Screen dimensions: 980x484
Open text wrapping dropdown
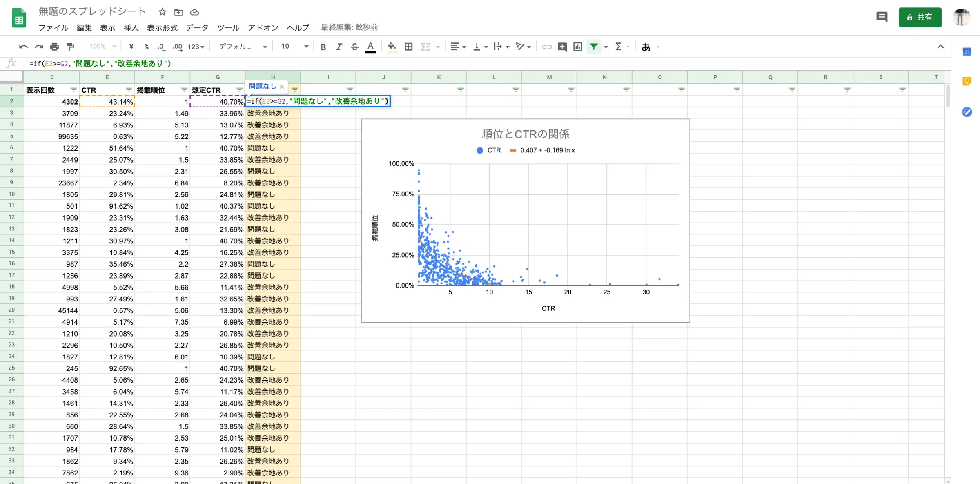coord(501,47)
